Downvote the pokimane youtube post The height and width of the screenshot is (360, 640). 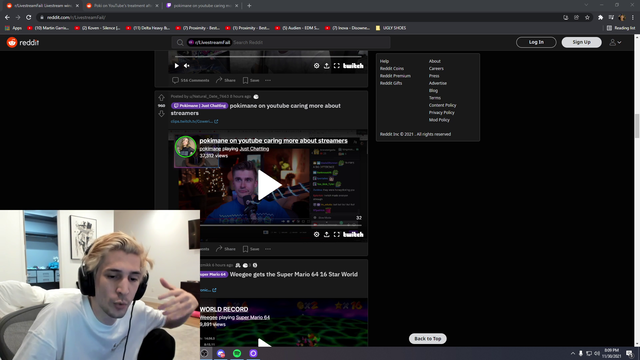coord(161,113)
